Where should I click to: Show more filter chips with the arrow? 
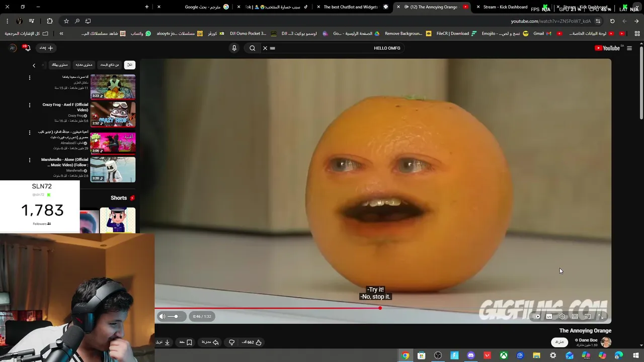(x=34, y=65)
